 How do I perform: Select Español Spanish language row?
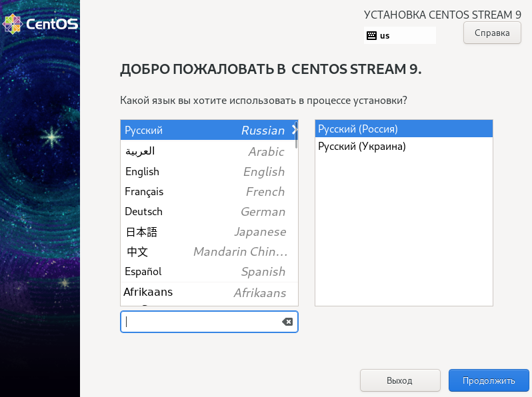pyautogui.click(x=209, y=272)
